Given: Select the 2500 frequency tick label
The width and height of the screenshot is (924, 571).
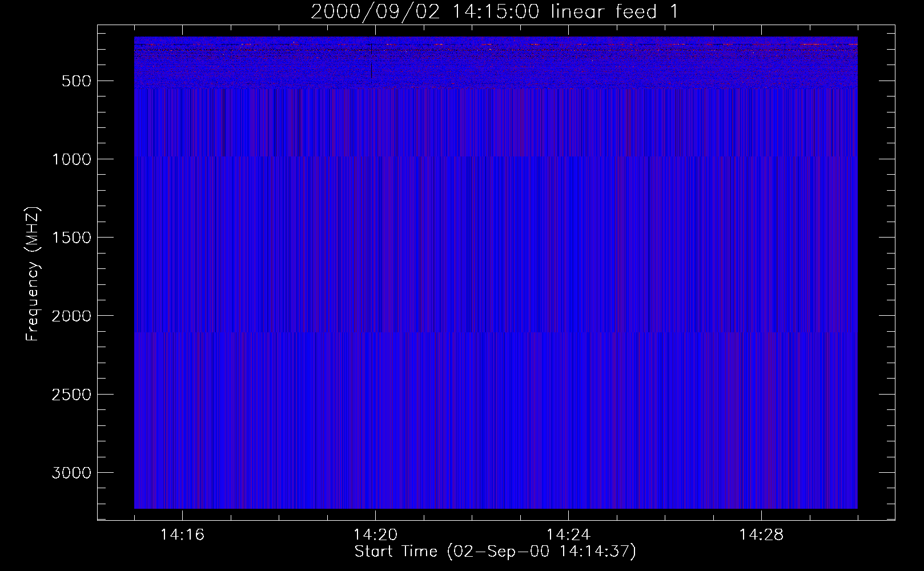Looking at the screenshot, I should point(71,395).
